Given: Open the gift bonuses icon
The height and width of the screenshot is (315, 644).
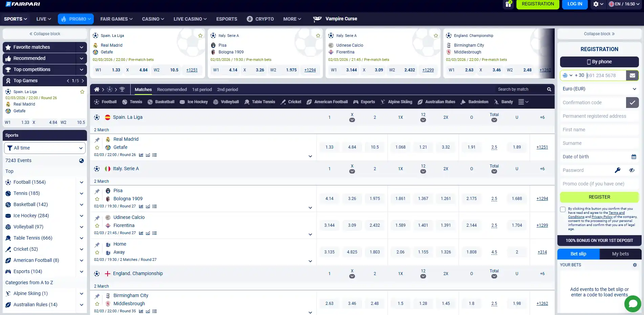Looking at the screenshot, I should 508,4.
